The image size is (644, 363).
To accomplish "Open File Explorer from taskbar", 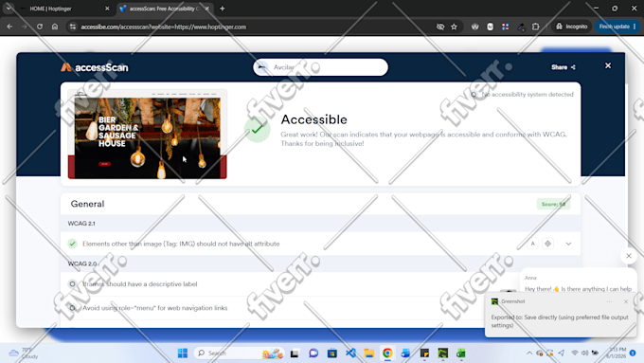I will (368, 354).
